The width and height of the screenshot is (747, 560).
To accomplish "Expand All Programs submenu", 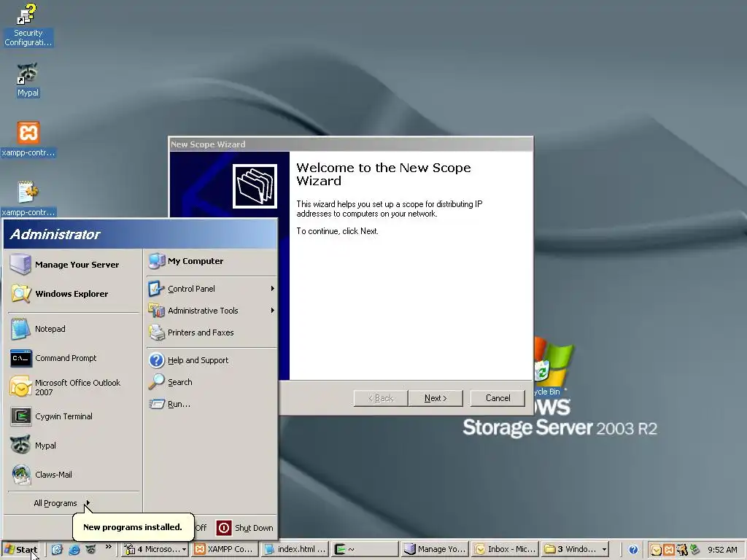I will point(62,503).
